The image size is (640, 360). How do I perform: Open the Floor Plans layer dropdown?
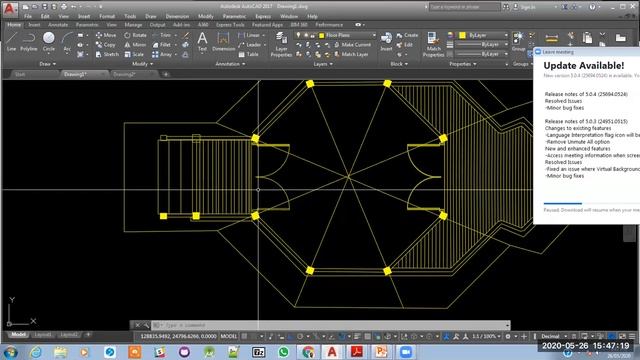point(335,36)
